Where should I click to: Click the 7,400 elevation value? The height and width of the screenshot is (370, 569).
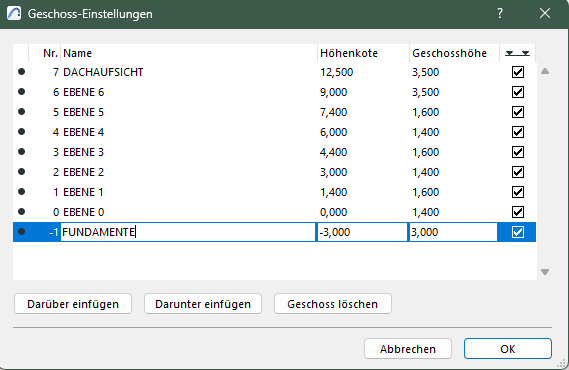pos(333,112)
